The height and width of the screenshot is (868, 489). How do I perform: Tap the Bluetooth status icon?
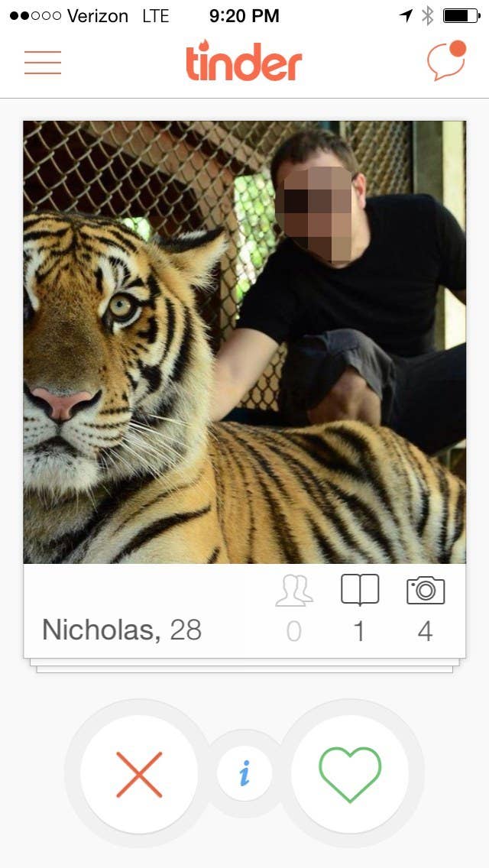(x=428, y=16)
